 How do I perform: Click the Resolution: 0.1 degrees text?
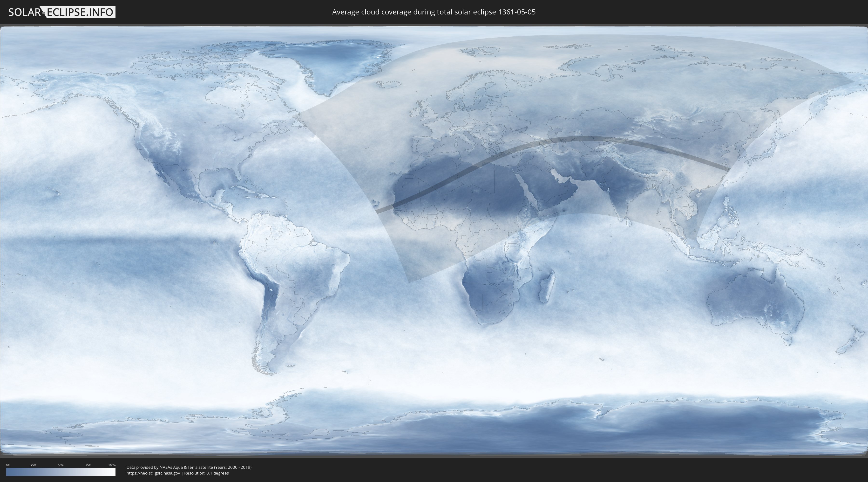coord(206,473)
